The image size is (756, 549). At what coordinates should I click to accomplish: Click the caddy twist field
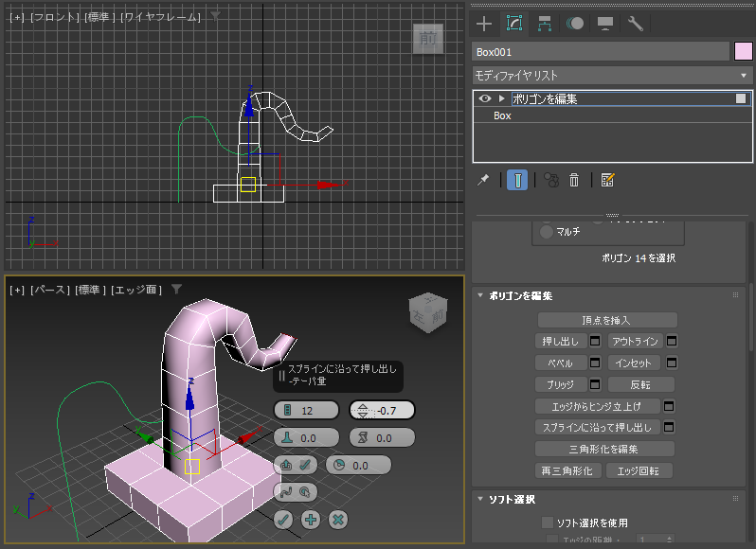(382, 438)
